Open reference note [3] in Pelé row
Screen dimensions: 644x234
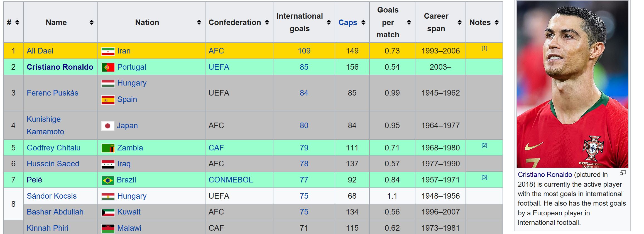[484, 177]
